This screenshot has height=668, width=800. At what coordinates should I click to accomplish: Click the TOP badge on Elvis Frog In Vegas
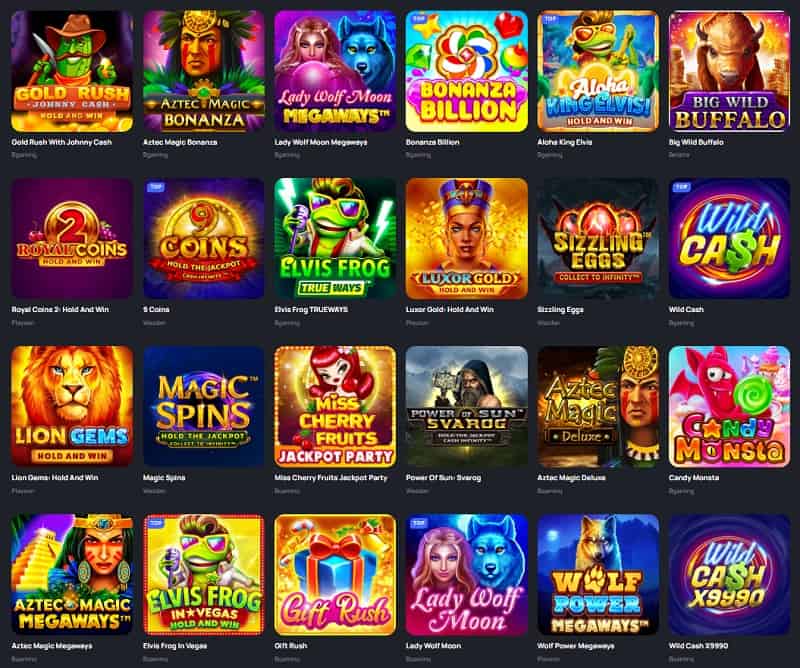(155, 523)
